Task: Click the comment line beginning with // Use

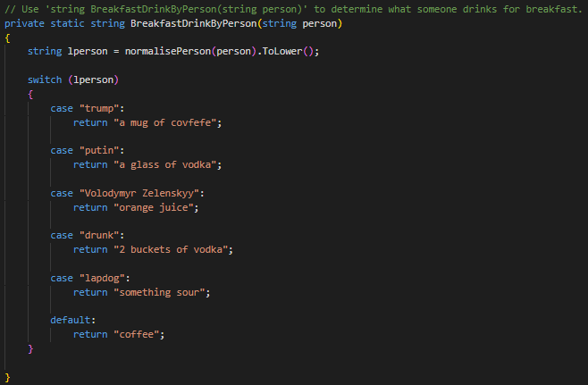Action: pyautogui.click(x=293, y=9)
